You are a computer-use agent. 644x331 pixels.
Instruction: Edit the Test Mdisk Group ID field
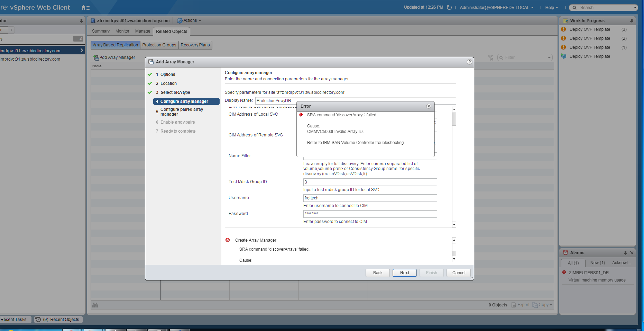tap(370, 182)
